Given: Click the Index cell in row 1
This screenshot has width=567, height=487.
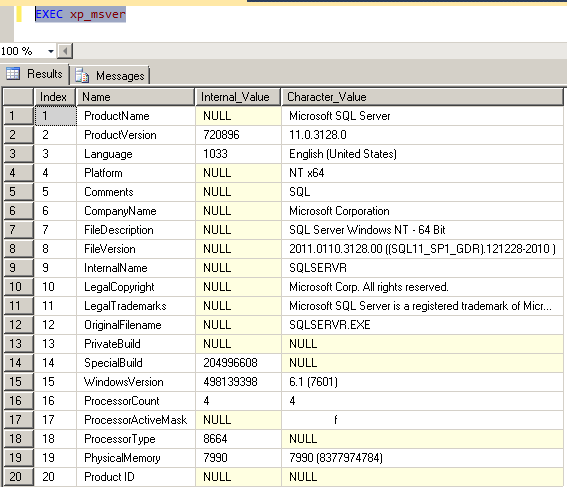Looking at the screenshot, I should tap(55, 116).
